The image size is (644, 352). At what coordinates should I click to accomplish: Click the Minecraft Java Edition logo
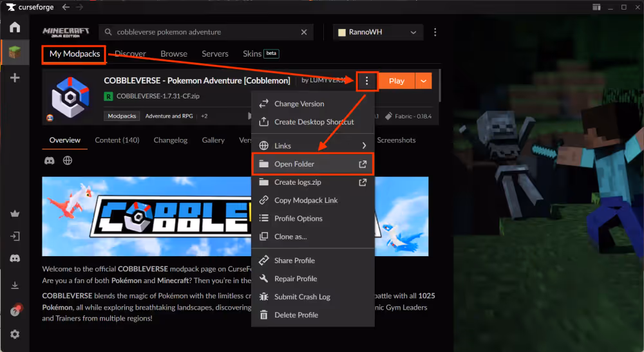66,32
